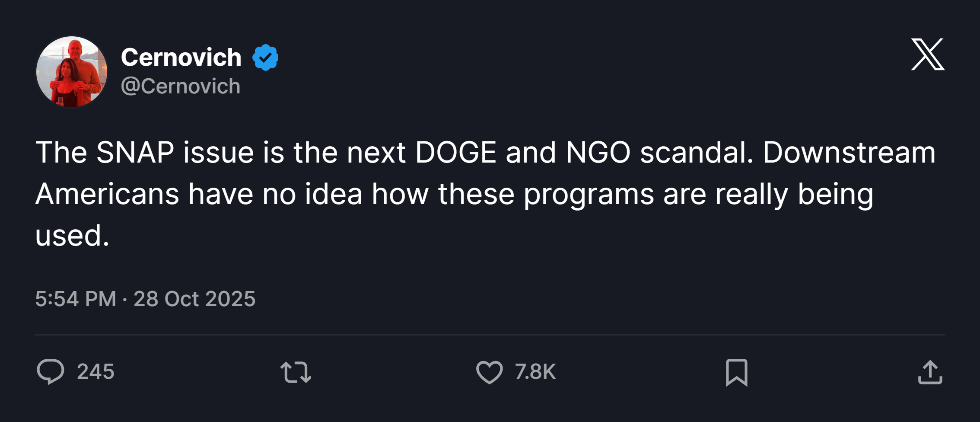Click the blue verified checkmark badge
Screen dimensions: 980x422
point(265,58)
